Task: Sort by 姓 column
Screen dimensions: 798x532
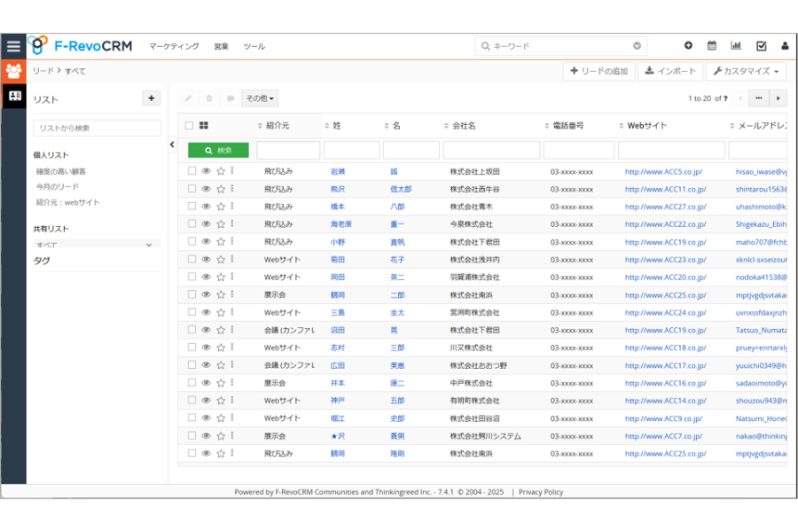Action: 332,126
